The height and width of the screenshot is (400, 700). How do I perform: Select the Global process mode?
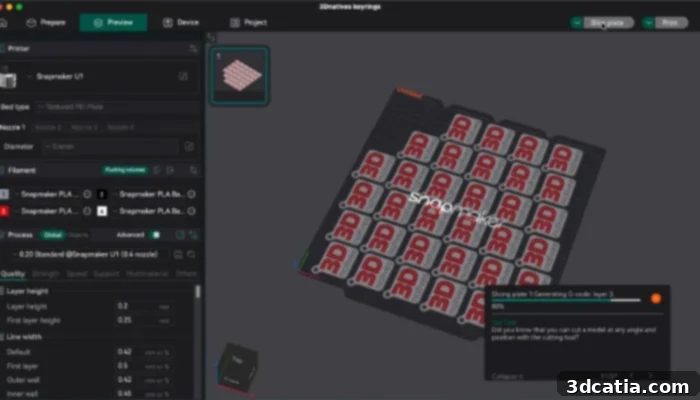(x=53, y=235)
